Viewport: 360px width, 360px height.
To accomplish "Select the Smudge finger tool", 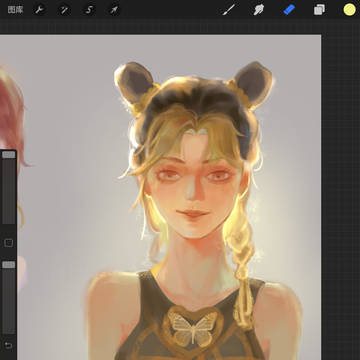I will click(x=259, y=10).
